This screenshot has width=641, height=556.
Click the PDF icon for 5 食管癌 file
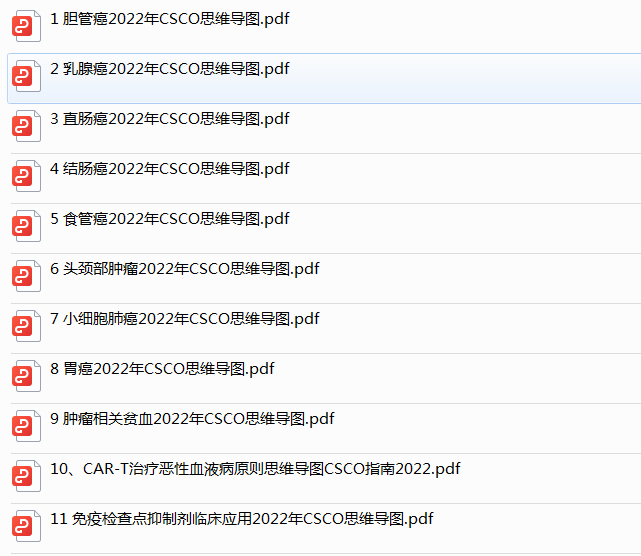pos(27,226)
